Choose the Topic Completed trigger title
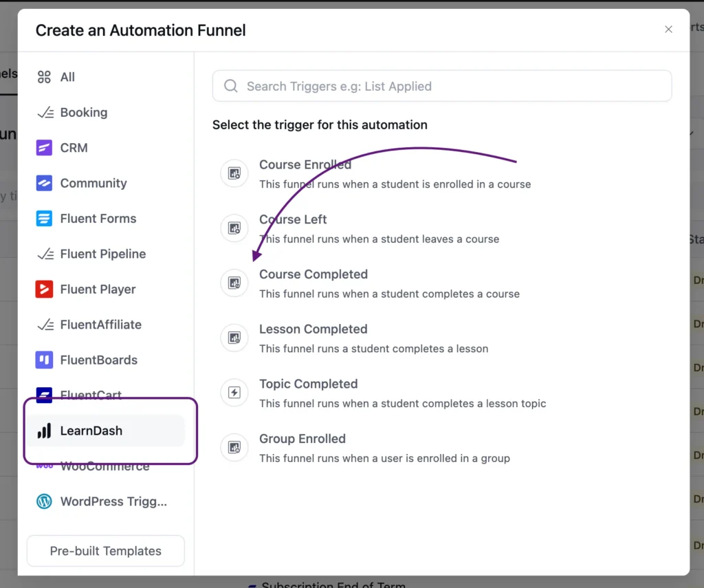 coord(309,384)
